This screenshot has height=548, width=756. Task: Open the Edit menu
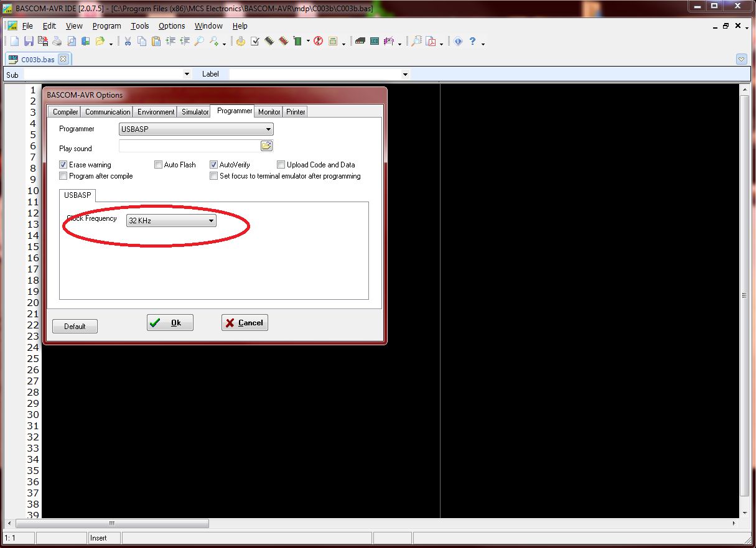click(49, 26)
